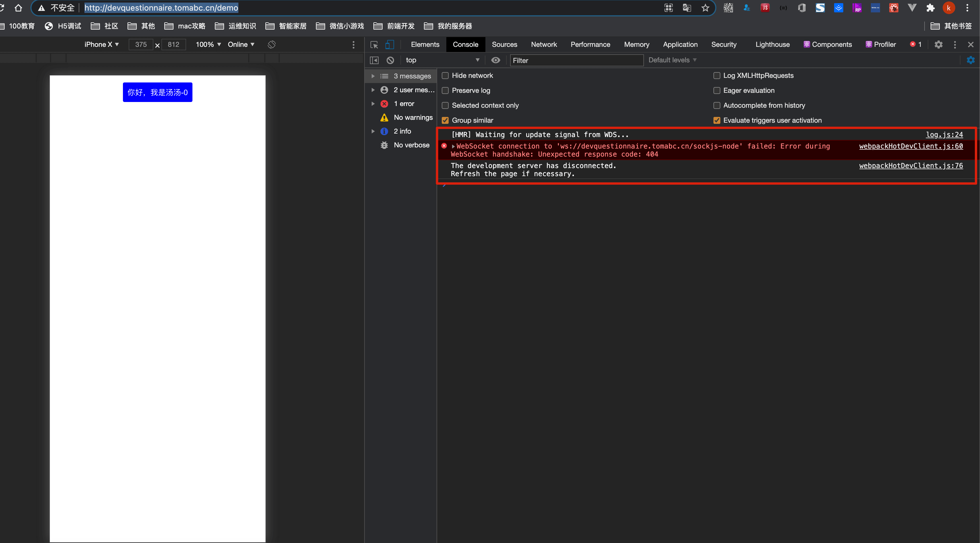The image size is (980, 543).
Task: Open the webpackHotDevClient.js:60 source link
Action: click(x=910, y=146)
